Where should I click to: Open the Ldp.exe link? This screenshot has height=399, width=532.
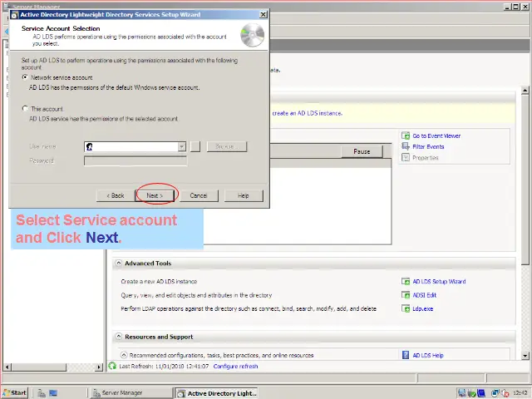pyautogui.click(x=423, y=308)
